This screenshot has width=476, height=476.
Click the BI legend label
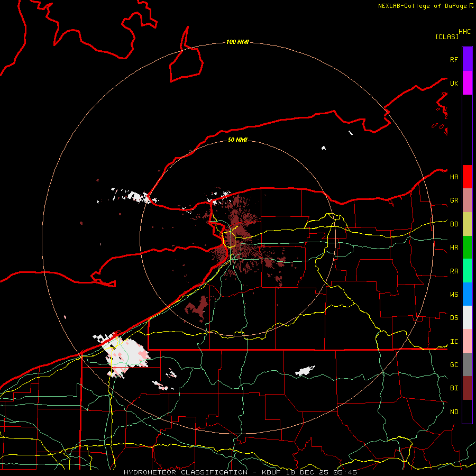[x=454, y=388]
